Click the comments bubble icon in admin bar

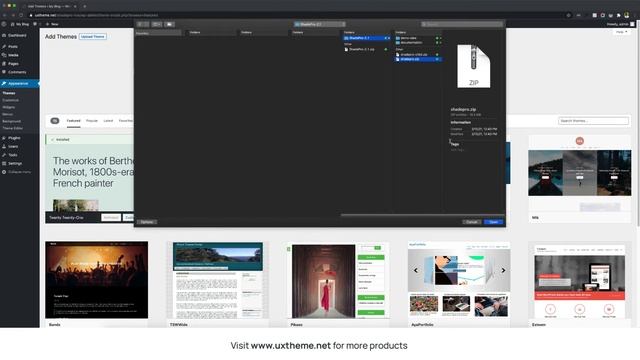point(35,24)
